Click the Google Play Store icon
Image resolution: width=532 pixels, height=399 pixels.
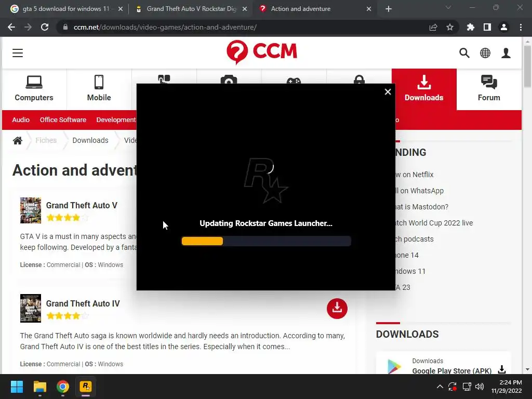click(394, 366)
